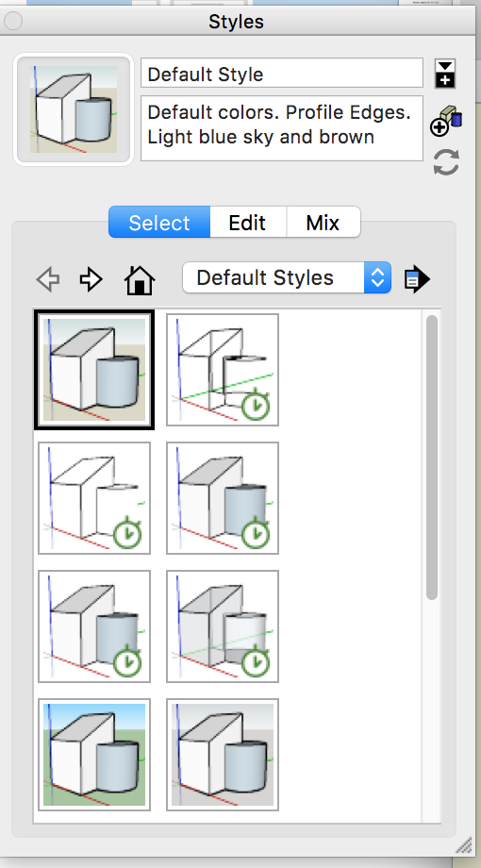Screen dimensions: 481x868
Task: Select the blue sky green ground style
Action: point(94,755)
